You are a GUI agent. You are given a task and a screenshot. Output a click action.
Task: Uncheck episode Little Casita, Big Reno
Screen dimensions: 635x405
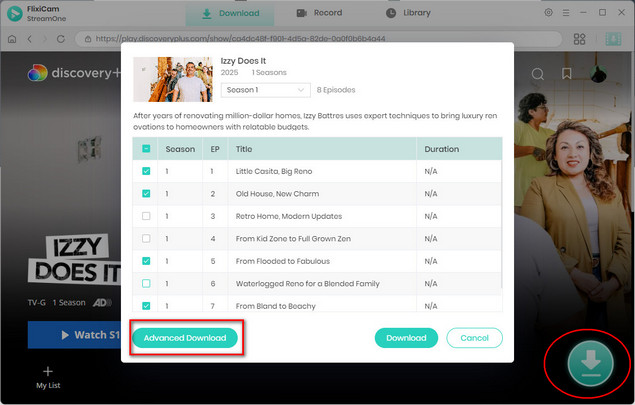click(146, 171)
